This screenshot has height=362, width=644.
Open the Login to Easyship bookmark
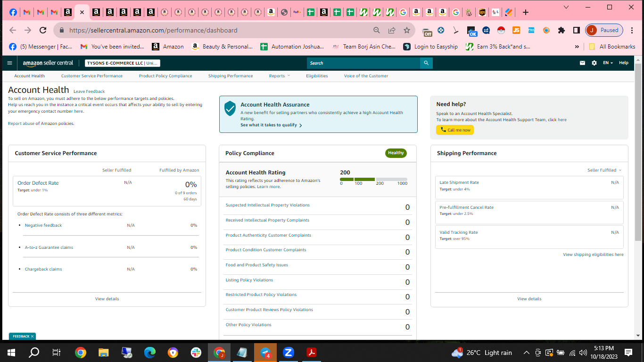coord(430,47)
